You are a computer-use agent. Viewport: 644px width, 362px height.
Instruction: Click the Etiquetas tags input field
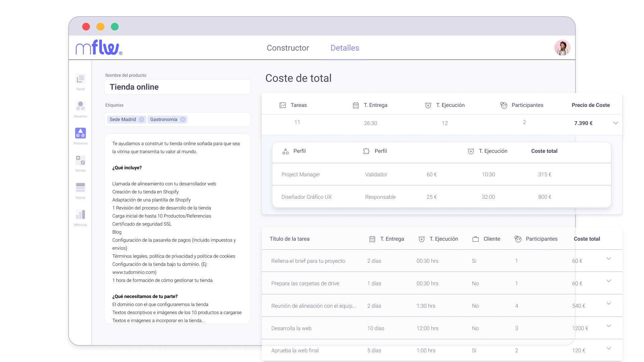pyautogui.click(x=177, y=120)
